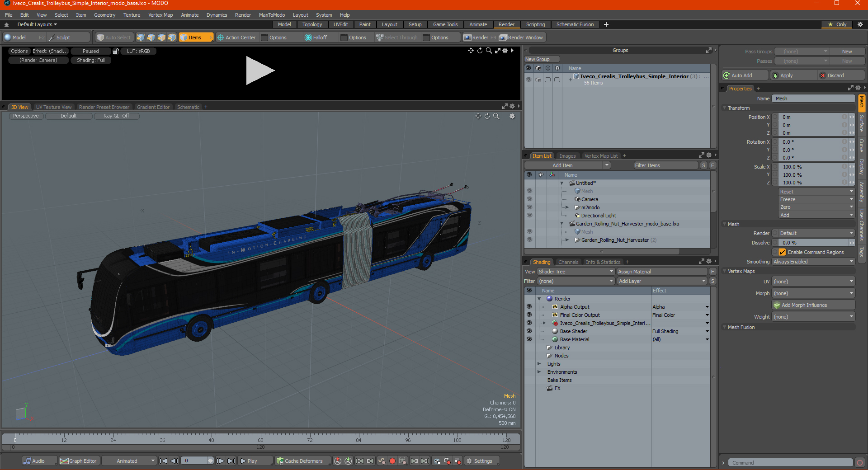The width and height of the screenshot is (868, 470).
Task: Select Edges selection mode icon
Action: [151, 38]
